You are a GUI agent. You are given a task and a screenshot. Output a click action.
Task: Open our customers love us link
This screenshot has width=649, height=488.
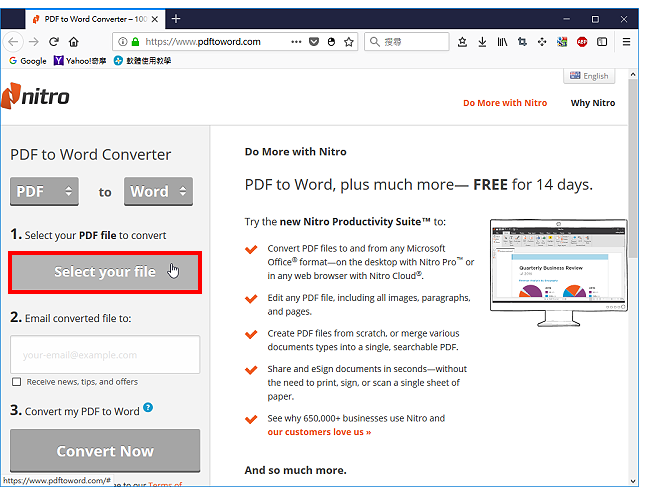pos(319,432)
